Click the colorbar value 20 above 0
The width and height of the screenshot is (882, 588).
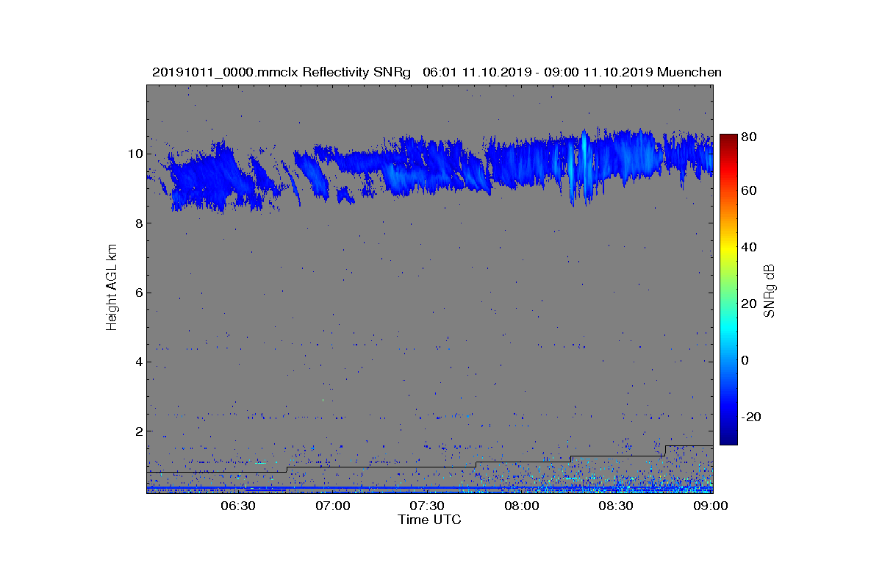(750, 304)
